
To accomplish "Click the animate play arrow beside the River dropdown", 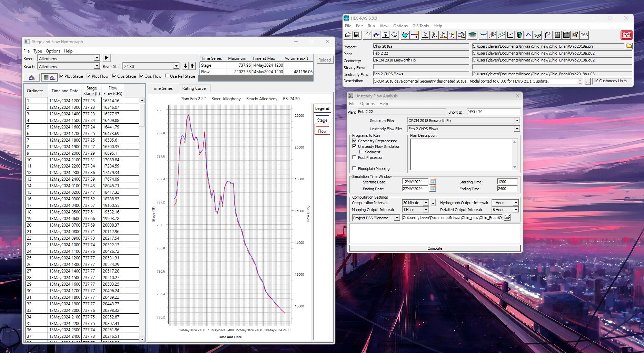I will pyautogui.click(x=107, y=58).
